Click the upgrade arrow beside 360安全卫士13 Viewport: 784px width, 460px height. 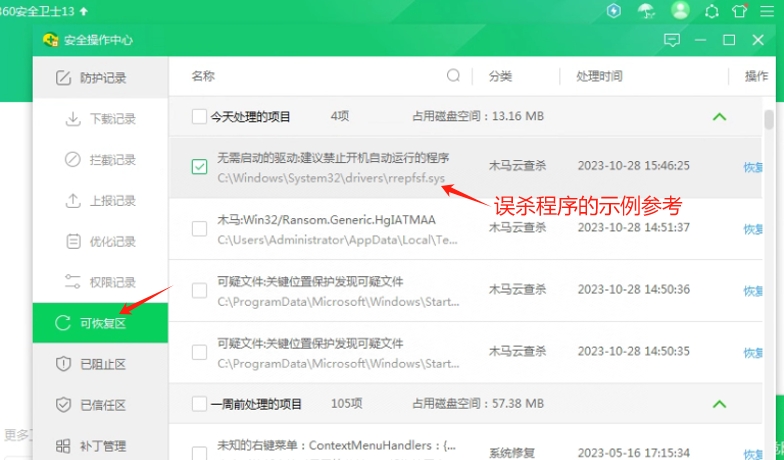[x=84, y=11]
